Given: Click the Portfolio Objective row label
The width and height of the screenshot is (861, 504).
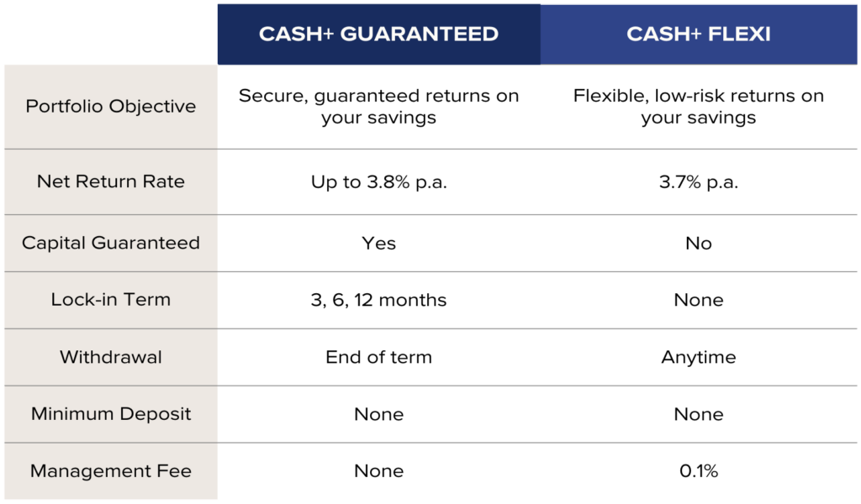Looking at the screenshot, I should click(111, 107).
